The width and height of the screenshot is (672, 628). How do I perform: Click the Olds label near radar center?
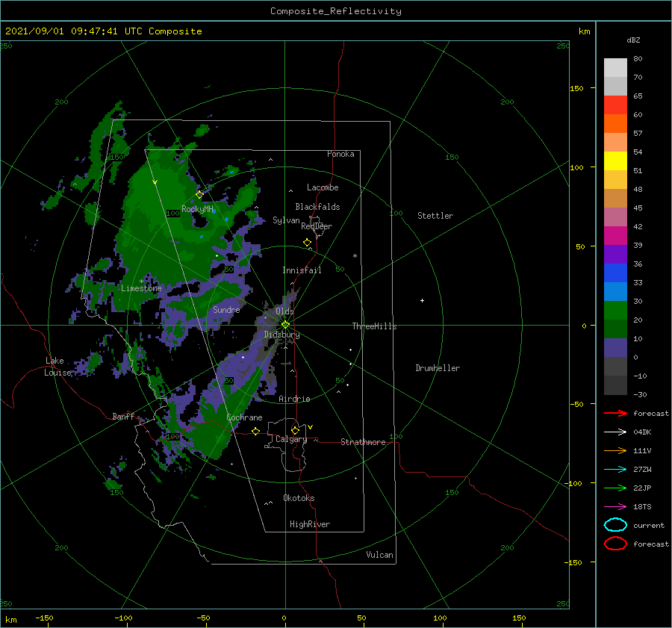[x=284, y=311]
